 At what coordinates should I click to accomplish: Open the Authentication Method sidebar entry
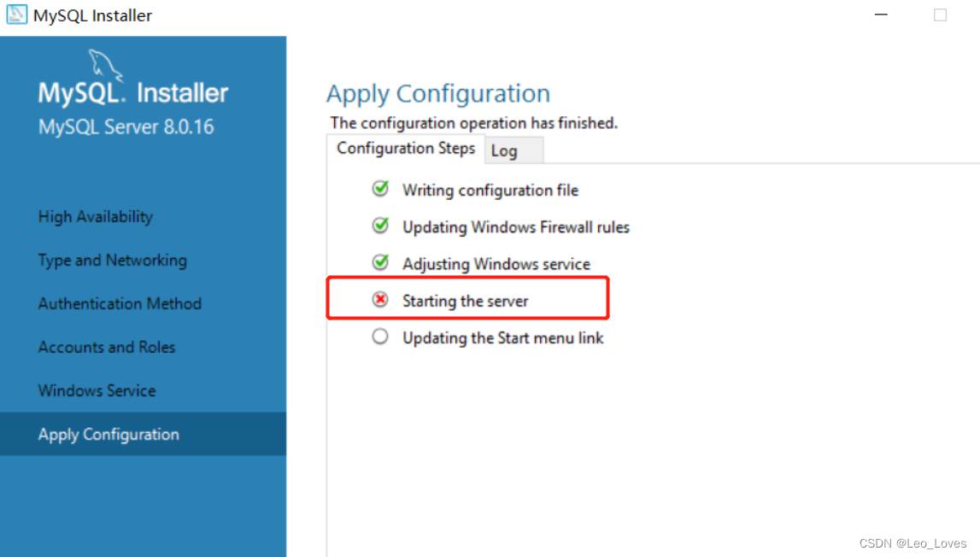(120, 303)
